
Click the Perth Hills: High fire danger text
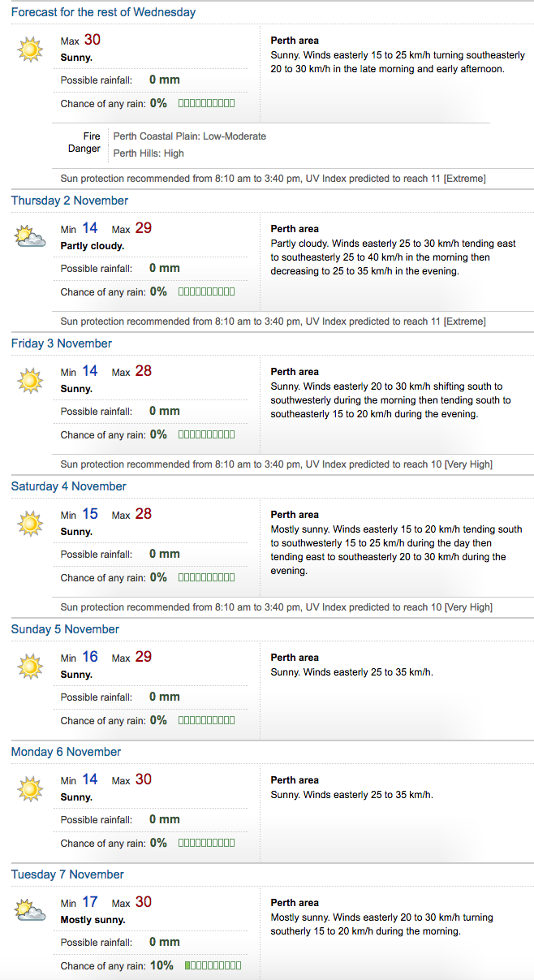[149, 153]
